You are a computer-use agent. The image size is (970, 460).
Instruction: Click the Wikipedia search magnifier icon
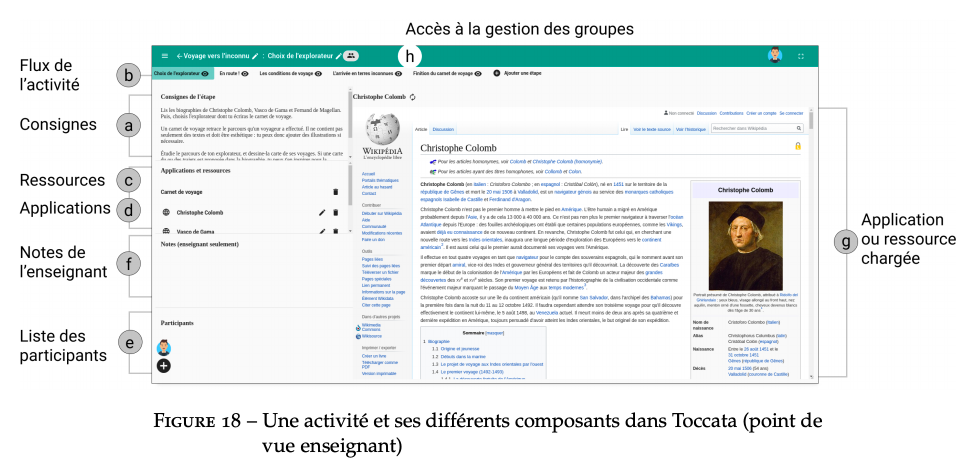tap(799, 129)
